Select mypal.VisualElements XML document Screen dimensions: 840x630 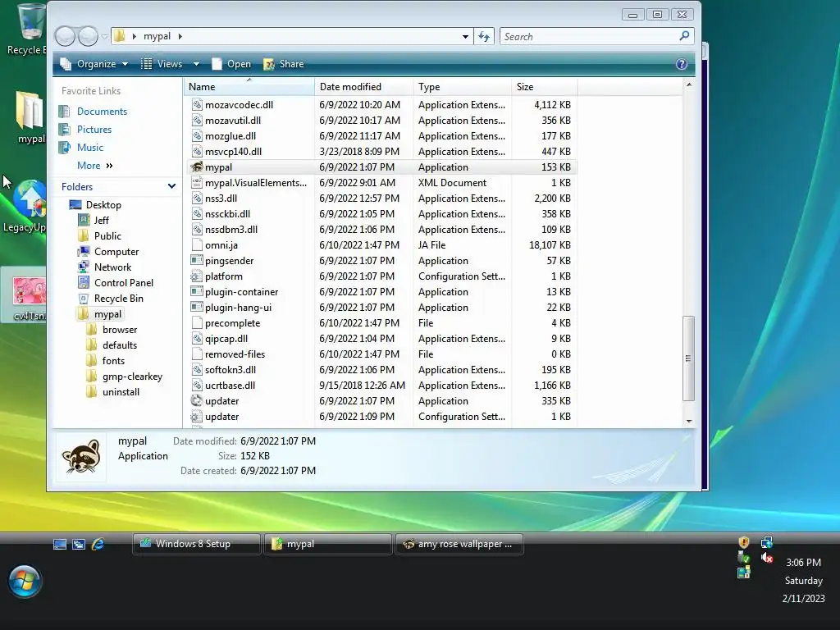(x=382, y=183)
